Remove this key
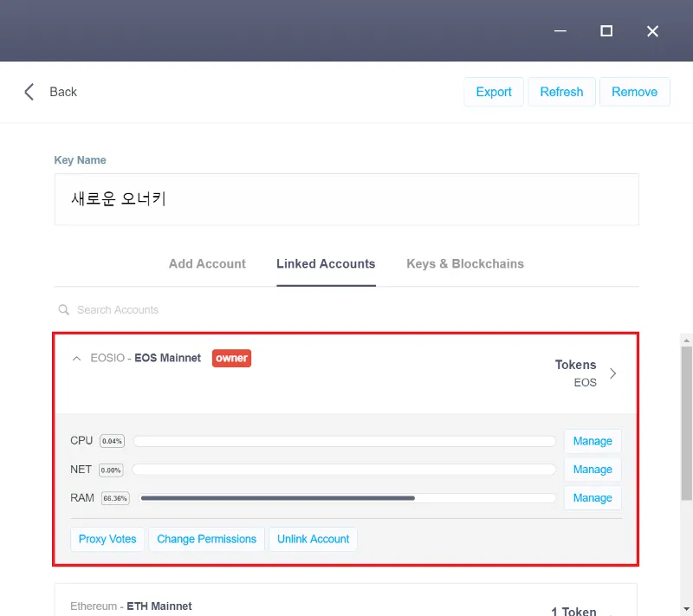This screenshot has width=693, height=616. coord(635,92)
